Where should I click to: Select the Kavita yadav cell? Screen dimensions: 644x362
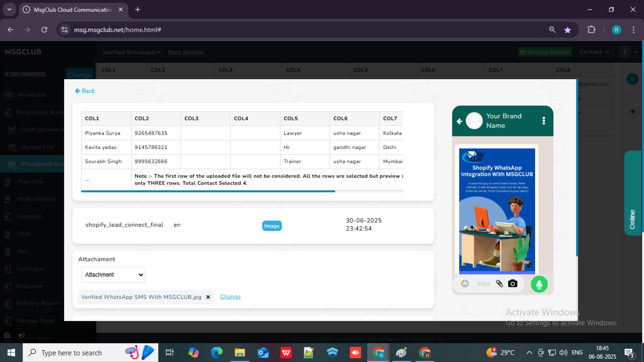point(106,147)
